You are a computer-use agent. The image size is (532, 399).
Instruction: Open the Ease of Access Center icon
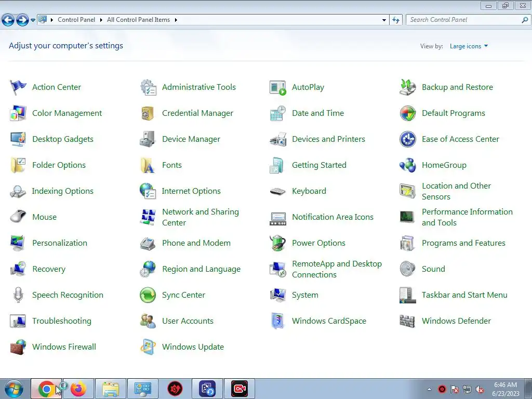click(408, 139)
